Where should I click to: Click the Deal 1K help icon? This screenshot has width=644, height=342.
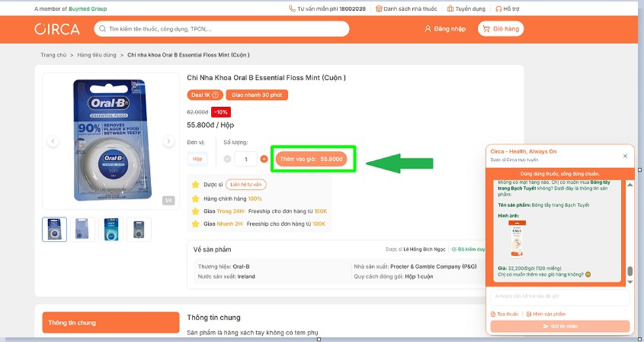pos(216,95)
